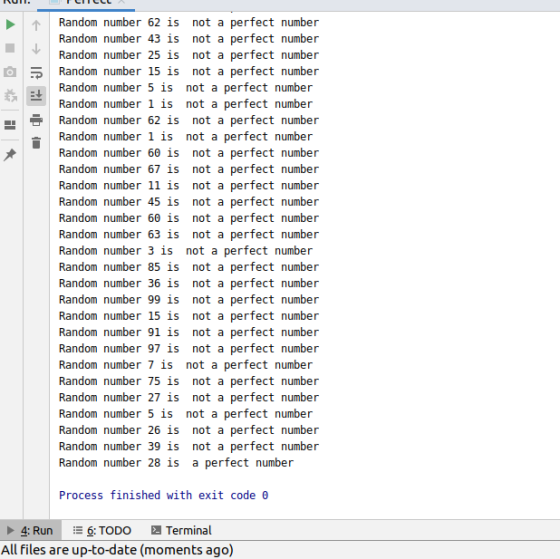This screenshot has width=560, height=559.
Task: Print the console output
Action: (36, 120)
